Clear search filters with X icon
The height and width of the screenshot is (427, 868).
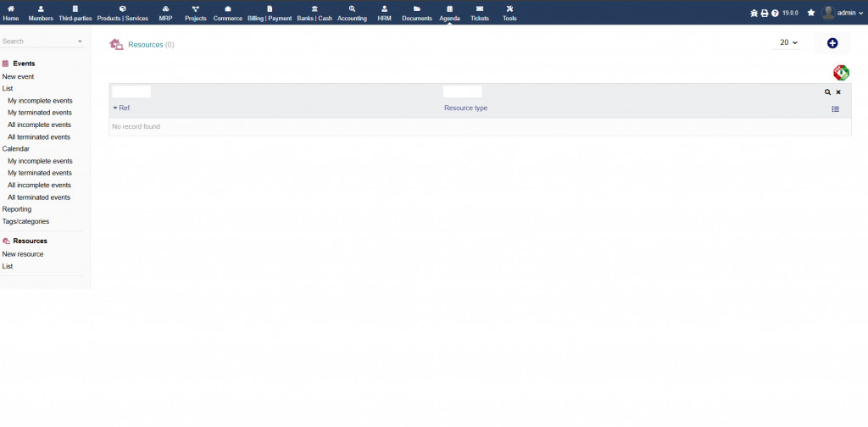pos(838,92)
